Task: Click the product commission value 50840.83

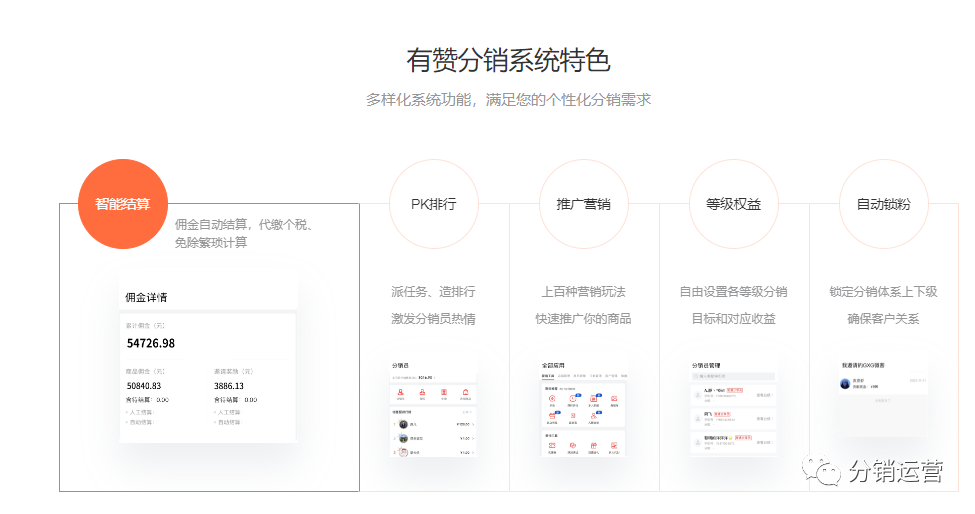Action: (144, 386)
